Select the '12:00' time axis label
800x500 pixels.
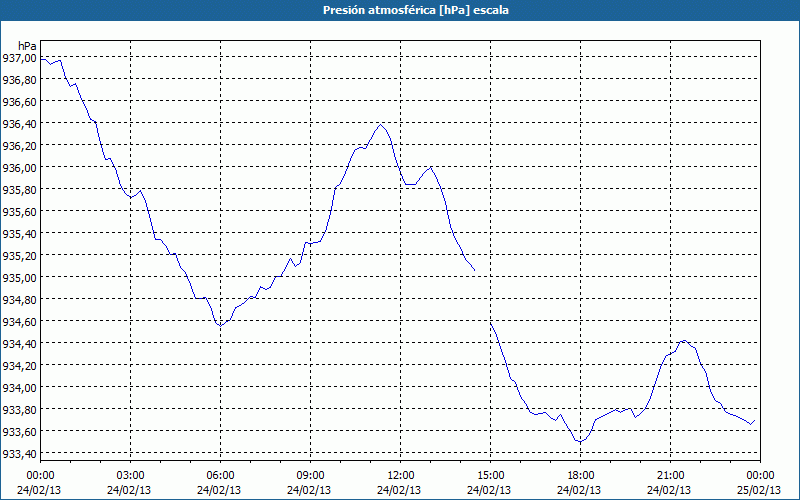pyautogui.click(x=401, y=476)
